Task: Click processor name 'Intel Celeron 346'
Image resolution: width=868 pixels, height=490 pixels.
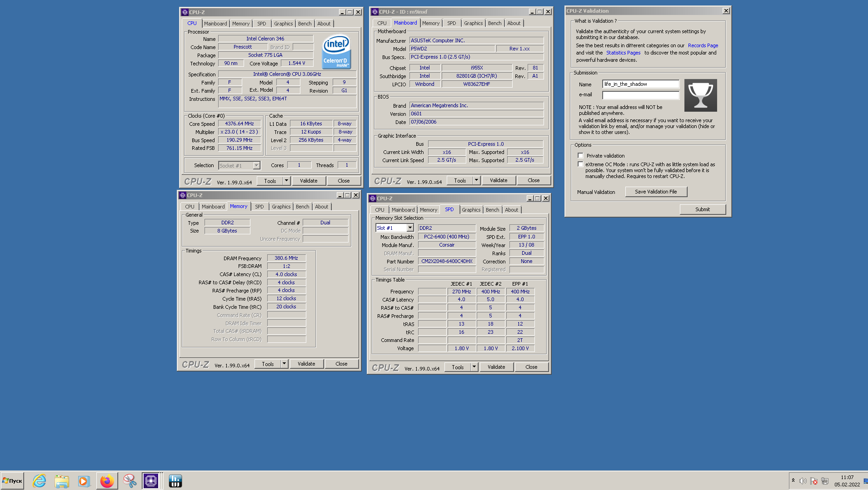Action: click(265, 39)
